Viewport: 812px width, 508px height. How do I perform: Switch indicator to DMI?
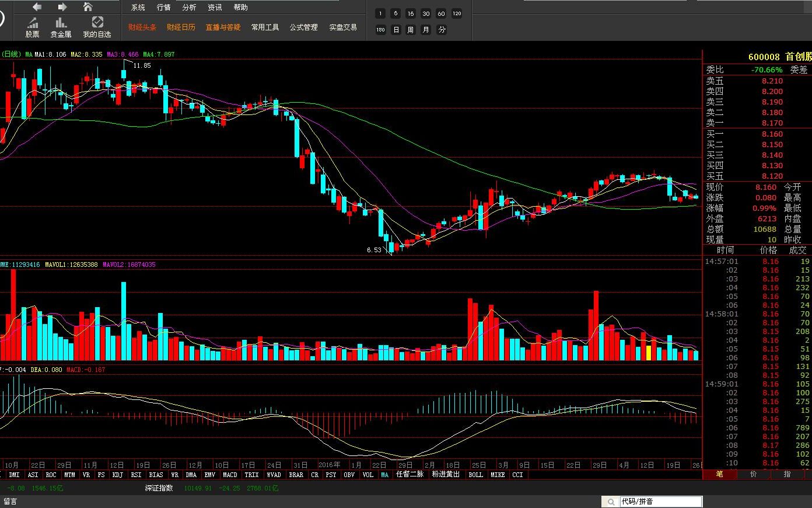[x=15, y=475]
